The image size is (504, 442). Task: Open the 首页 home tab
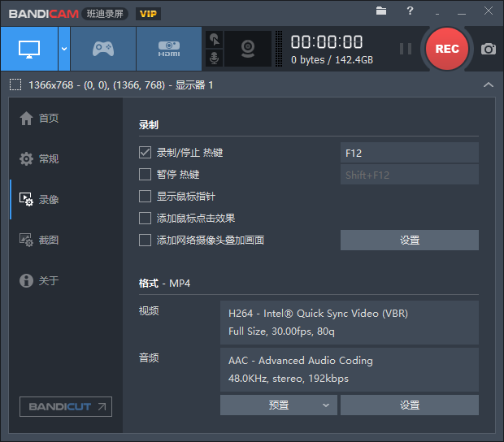(x=66, y=118)
